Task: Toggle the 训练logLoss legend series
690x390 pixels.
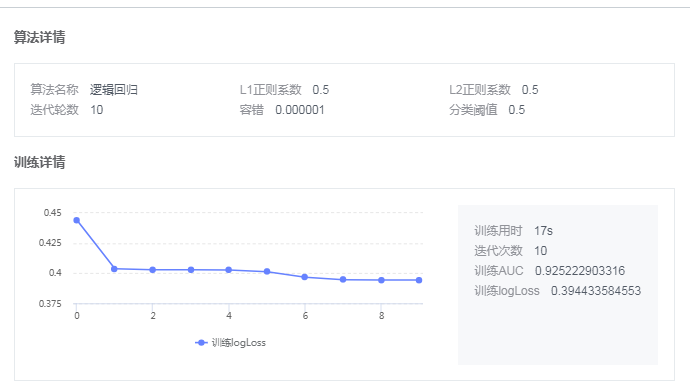Action: click(x=231, y=342)
